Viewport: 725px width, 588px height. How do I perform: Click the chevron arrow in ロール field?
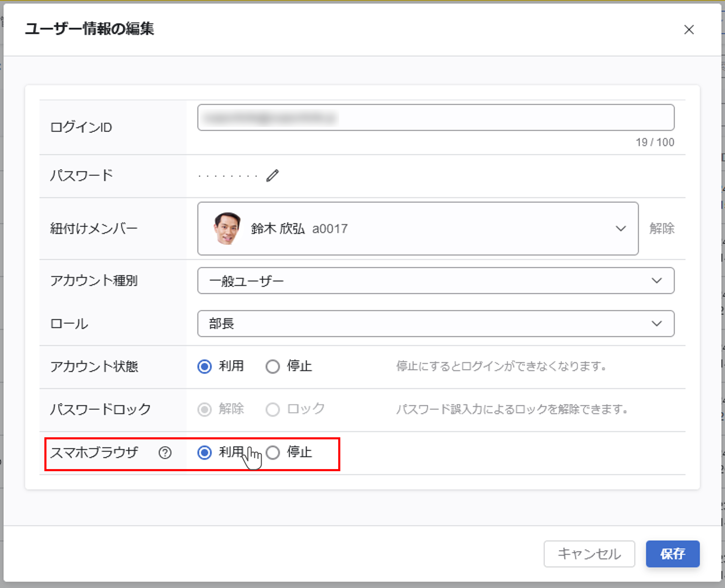657,324
